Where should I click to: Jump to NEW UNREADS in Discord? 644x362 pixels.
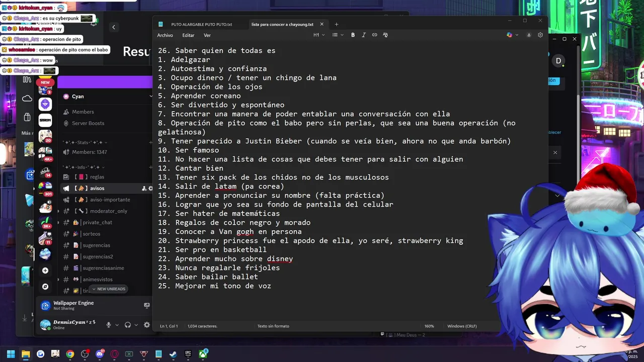(x=108, y=289)
